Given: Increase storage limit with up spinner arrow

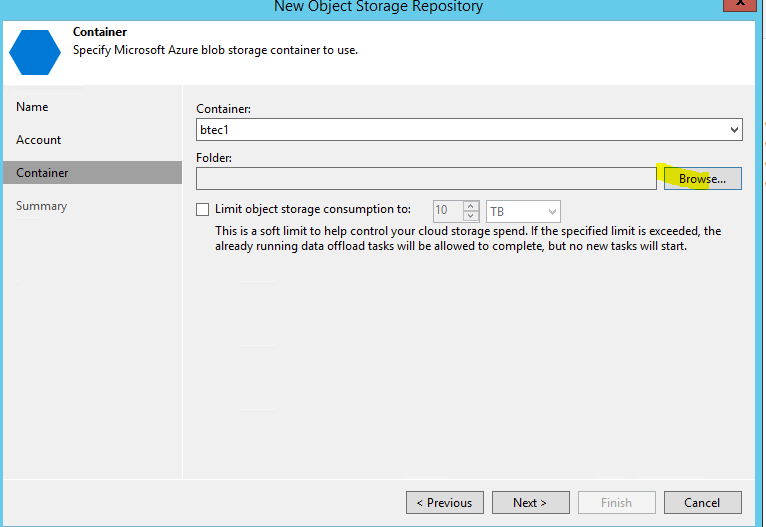Looking at the screenshot, I should (470, 206).
